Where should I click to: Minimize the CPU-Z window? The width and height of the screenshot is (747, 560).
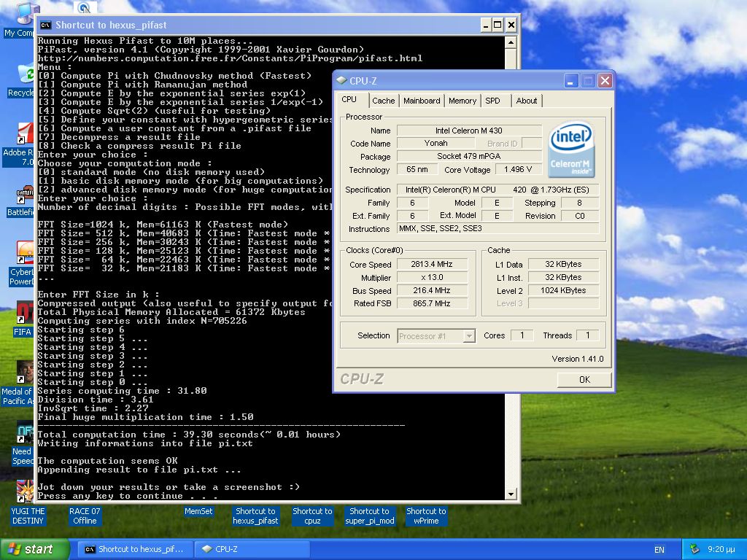click(570, 81)
